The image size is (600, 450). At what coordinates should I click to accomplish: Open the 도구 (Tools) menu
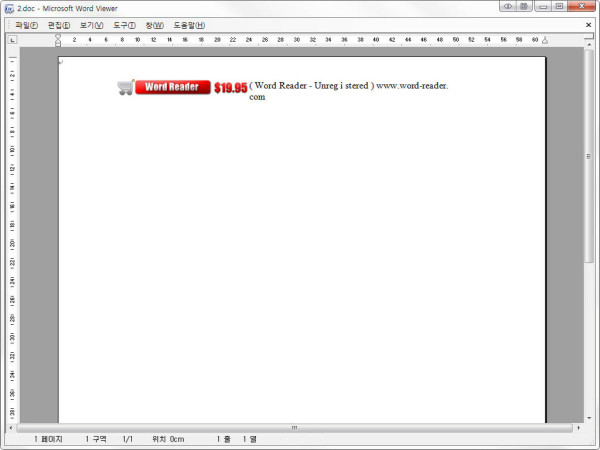tap(124, 24)
